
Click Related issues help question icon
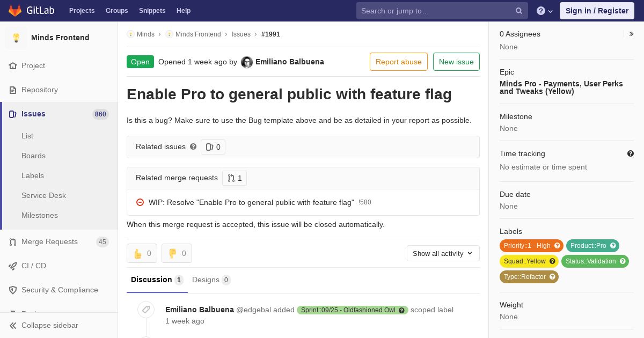193,146
